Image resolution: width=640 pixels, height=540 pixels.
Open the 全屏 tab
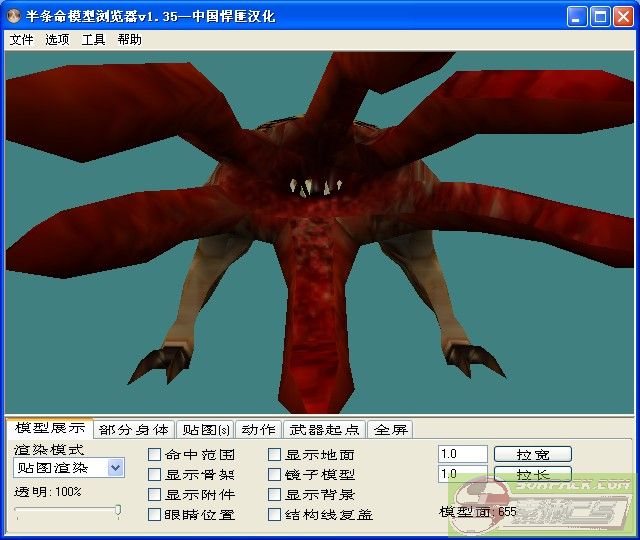point(390,429)
